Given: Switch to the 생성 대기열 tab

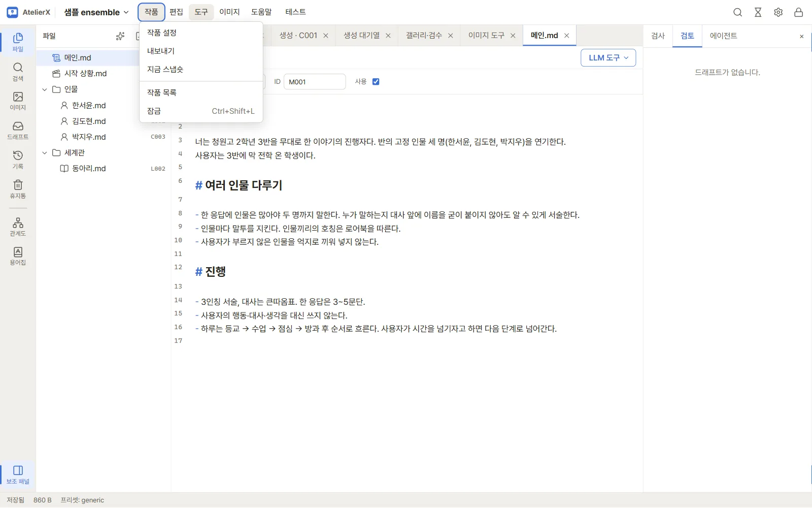Looking at the screenshot, I should tap(361, 36).
